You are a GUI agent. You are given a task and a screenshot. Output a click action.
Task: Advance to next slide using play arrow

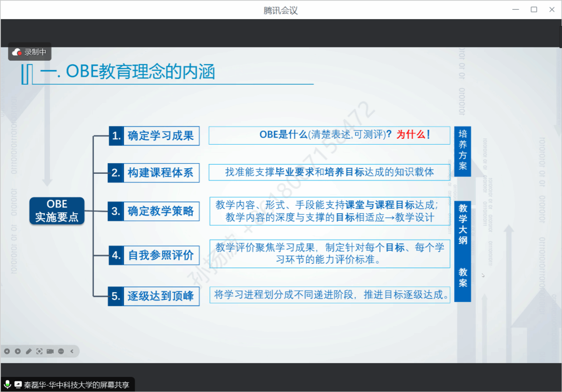pyautogui.click(x=18, y=351)
